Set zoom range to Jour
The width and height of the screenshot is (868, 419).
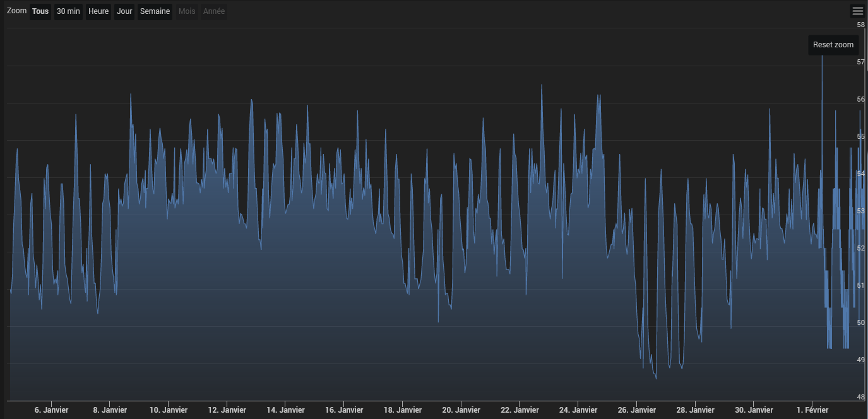pos(124,11)
